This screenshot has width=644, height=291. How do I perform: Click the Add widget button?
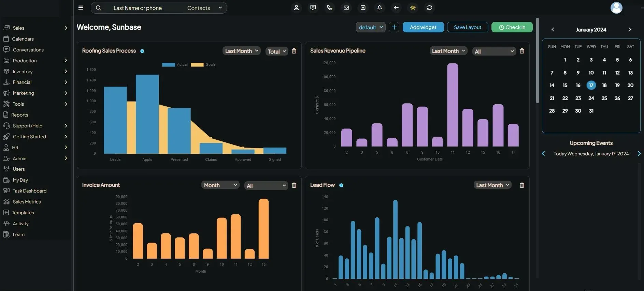tap(423, 27)
